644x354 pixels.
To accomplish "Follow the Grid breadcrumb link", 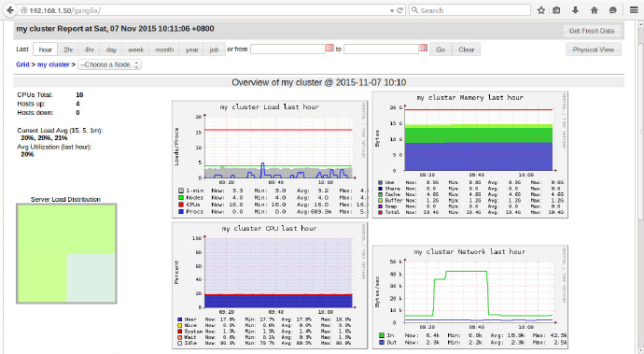I will point(22,64).
